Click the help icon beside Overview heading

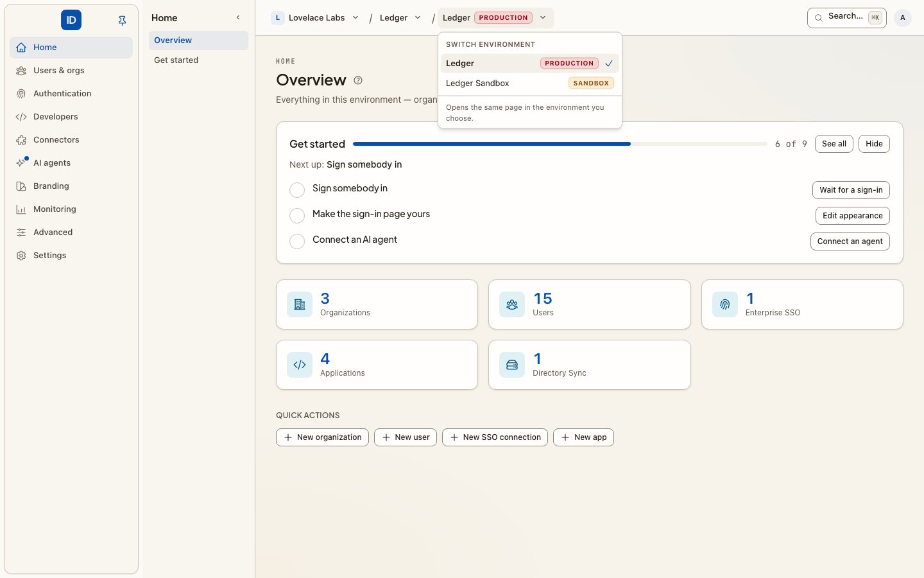point(358,80)
